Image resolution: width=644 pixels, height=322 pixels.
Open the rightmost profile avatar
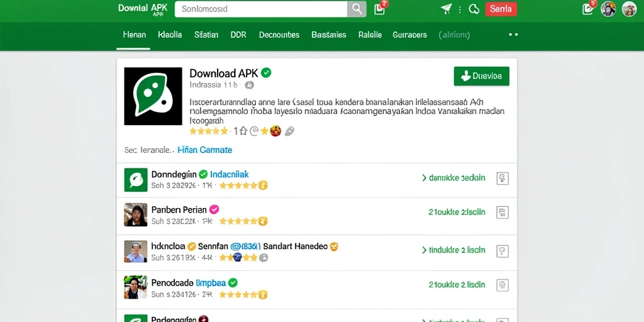click(629, 9)
